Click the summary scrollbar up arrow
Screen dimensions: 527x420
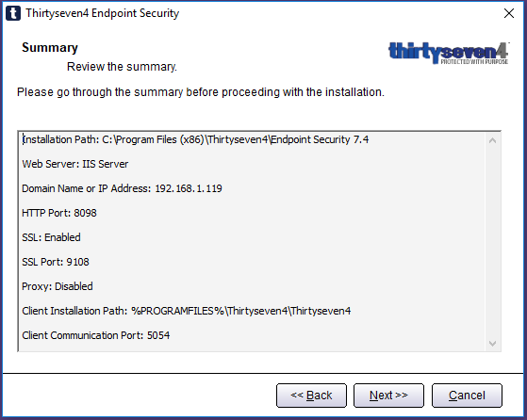tap(493, 140)
